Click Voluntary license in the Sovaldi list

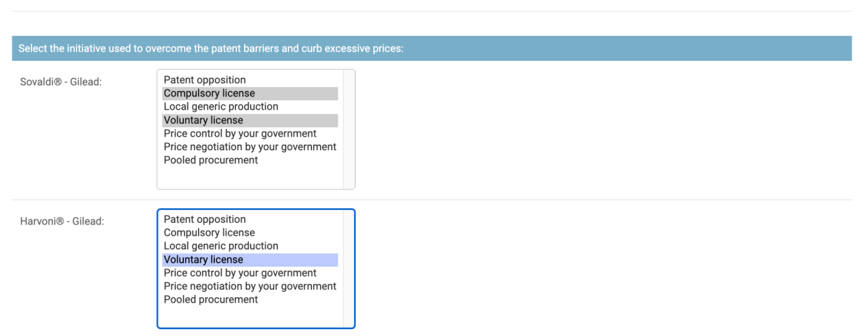pyautogui.click(x=250, y=120)
